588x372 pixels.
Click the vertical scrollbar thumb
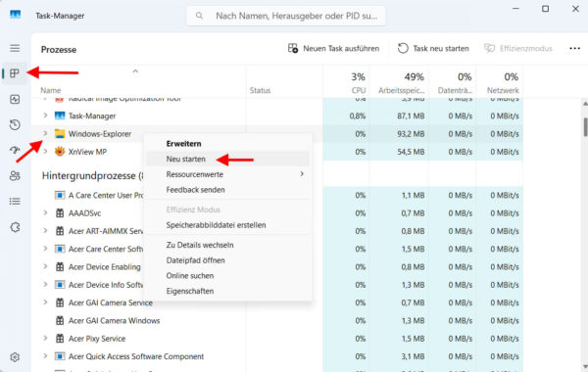pos(585,126)
